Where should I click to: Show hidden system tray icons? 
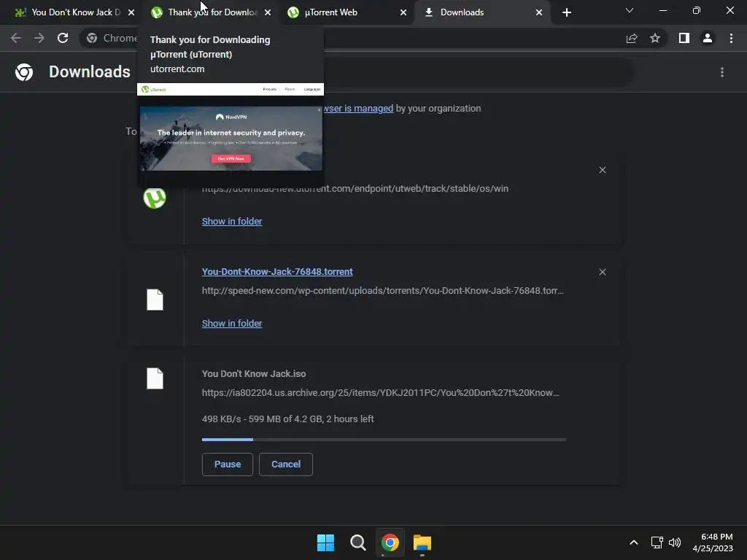(x=634, y=542)
